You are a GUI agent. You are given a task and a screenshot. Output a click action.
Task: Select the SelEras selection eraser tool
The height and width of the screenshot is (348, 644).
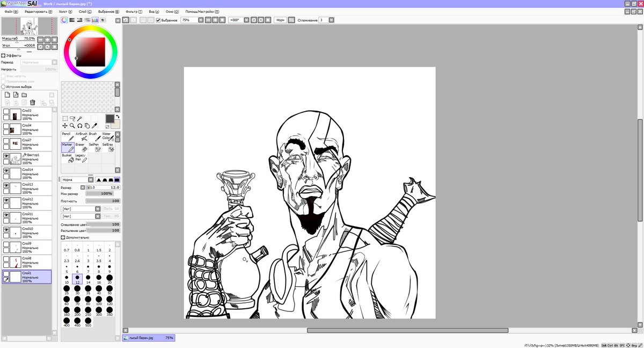(108, 147)
